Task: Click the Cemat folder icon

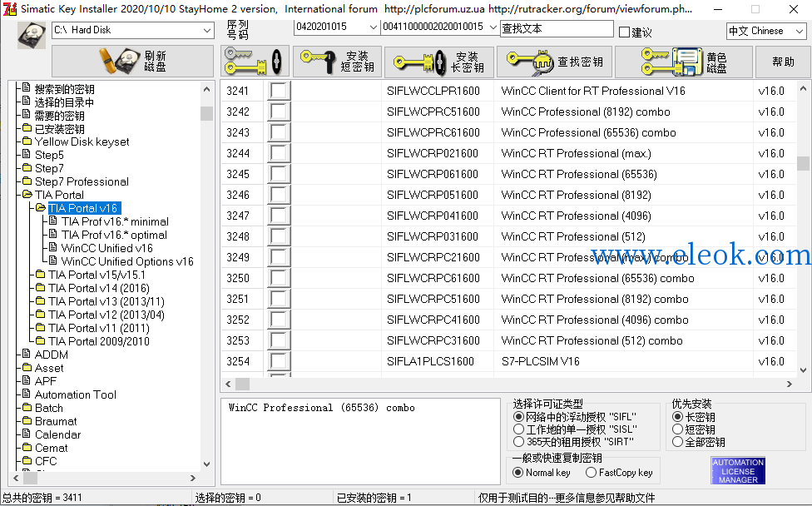Action: (x=27, y=447)
